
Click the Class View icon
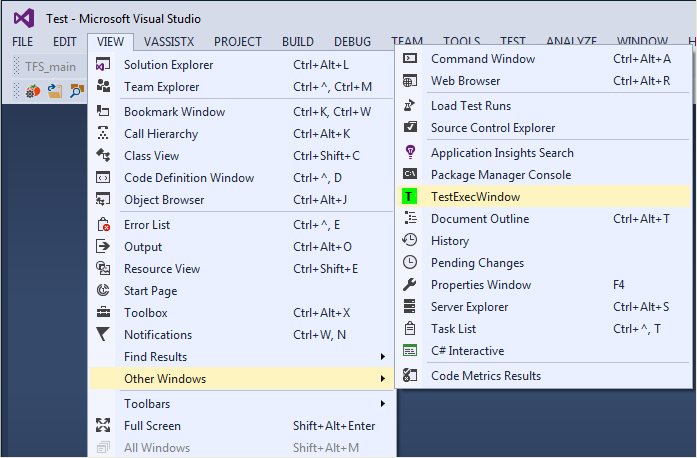pyautogui.click(x=103, y=155)
